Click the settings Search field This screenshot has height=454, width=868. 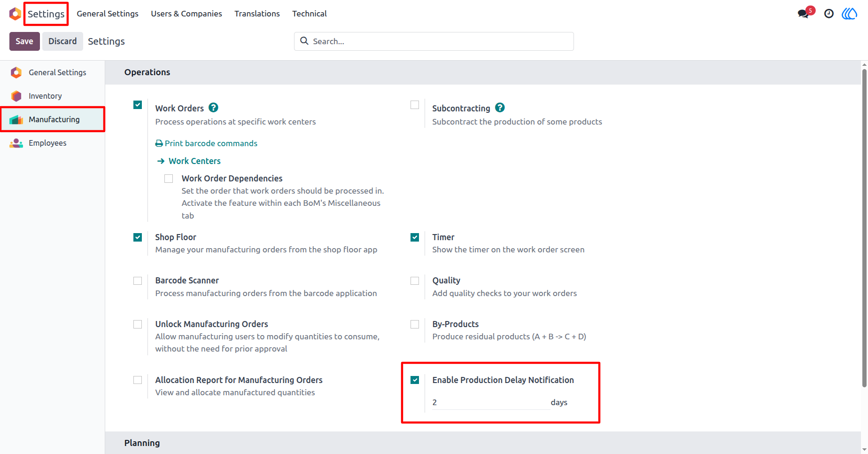pyautogui.click(x=434, y=41)
